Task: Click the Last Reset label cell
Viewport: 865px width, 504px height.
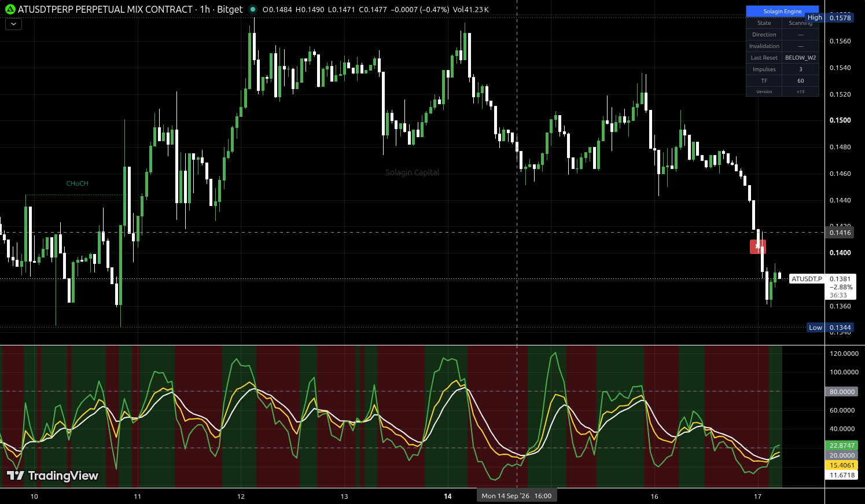Action: click(x=764, y=58)
